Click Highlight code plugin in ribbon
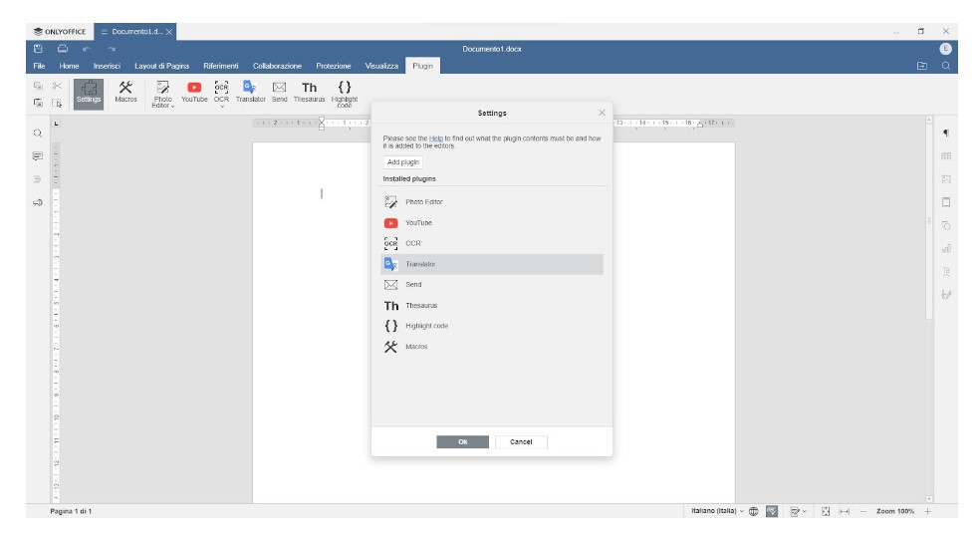The width and height of the screenshot is (980, 542). click(345, 94)
